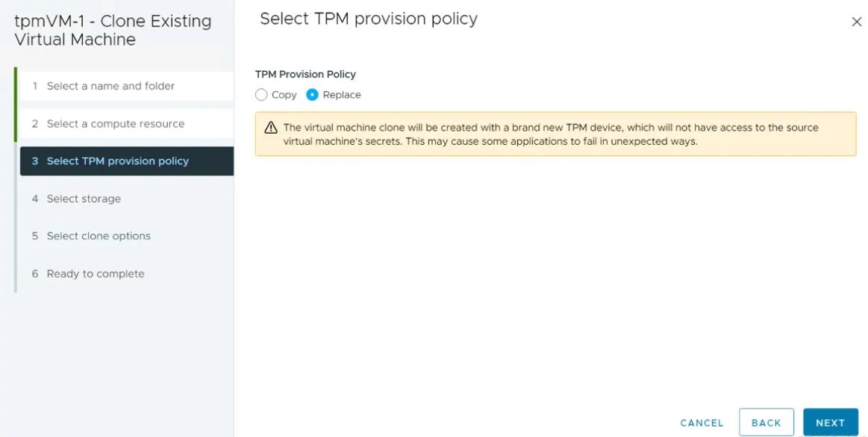Viewport: 868px width, 437px height.
Task: Click the step number 3 in sidebar
Action: click(35, 161)
